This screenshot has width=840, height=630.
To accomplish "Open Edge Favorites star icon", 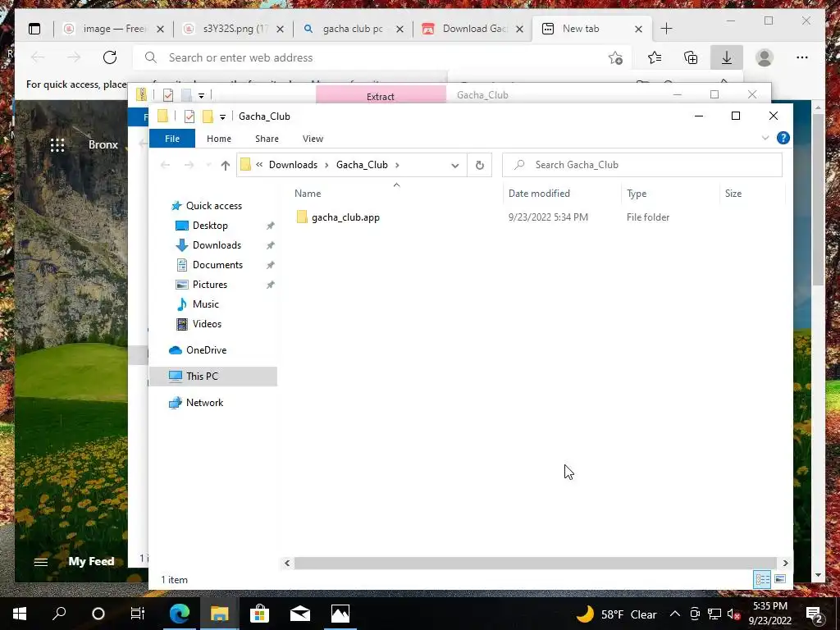I will click(x=654, y=57).
